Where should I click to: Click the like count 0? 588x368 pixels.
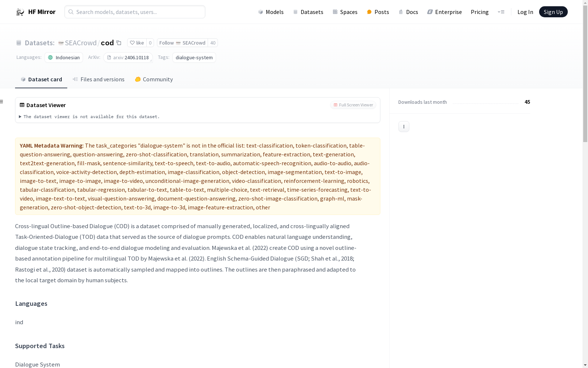(x=150, y=43)
